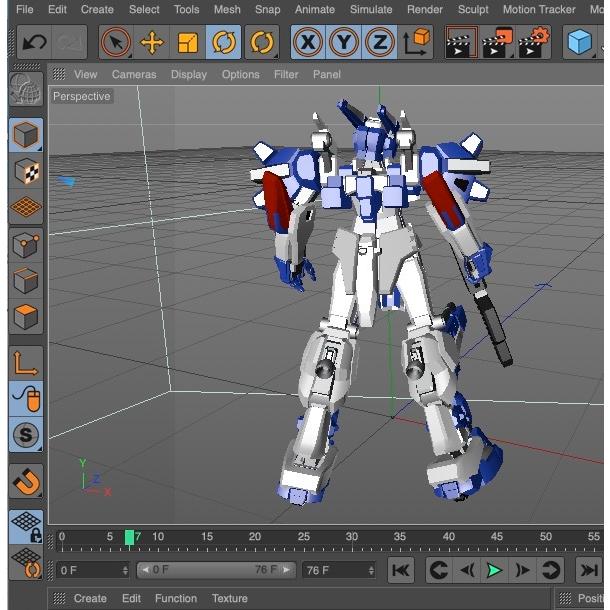Open material manager Function menu

[176, 598]
